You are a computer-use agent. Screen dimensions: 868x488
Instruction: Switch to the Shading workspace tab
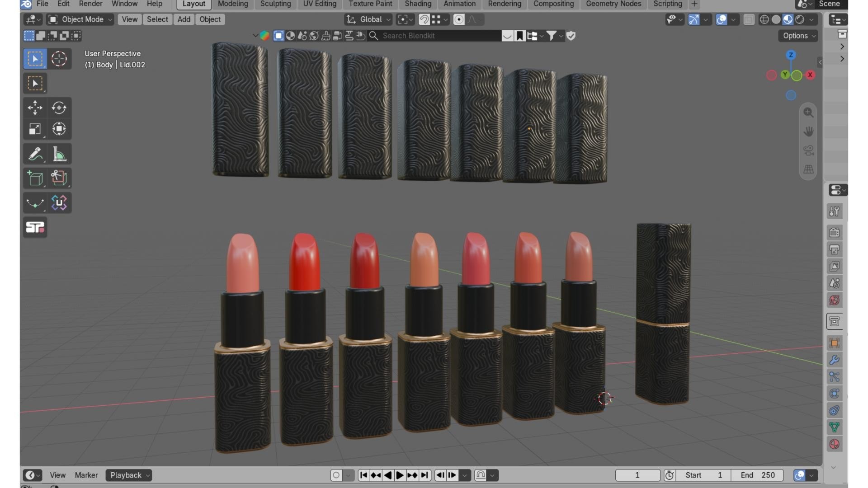click(x=418, y=4)
